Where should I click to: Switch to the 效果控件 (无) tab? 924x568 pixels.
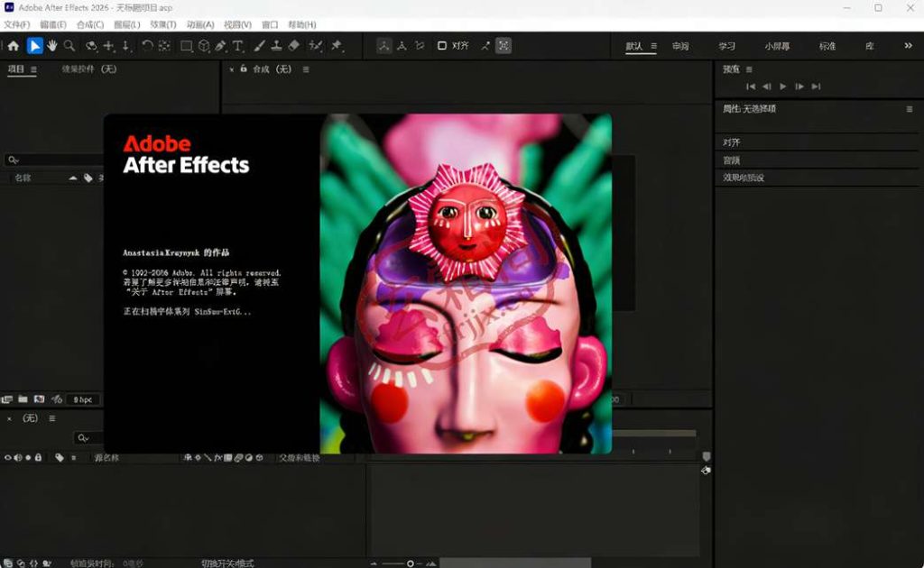(89, 69)
